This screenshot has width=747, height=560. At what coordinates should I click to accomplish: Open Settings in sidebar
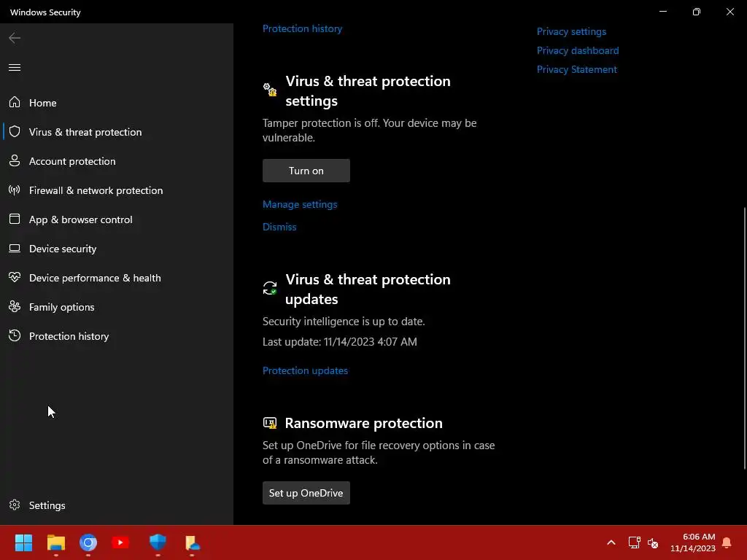point(117,505)
